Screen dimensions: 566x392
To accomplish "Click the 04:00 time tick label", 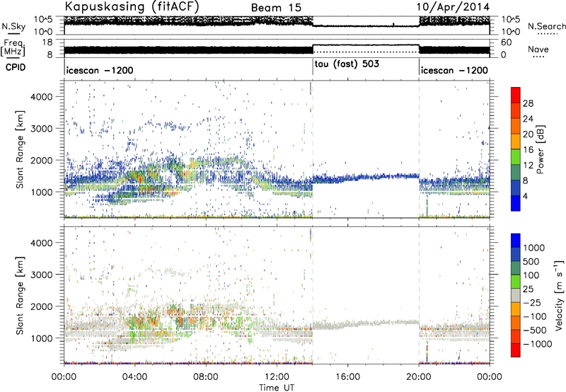I will (134, 377).
